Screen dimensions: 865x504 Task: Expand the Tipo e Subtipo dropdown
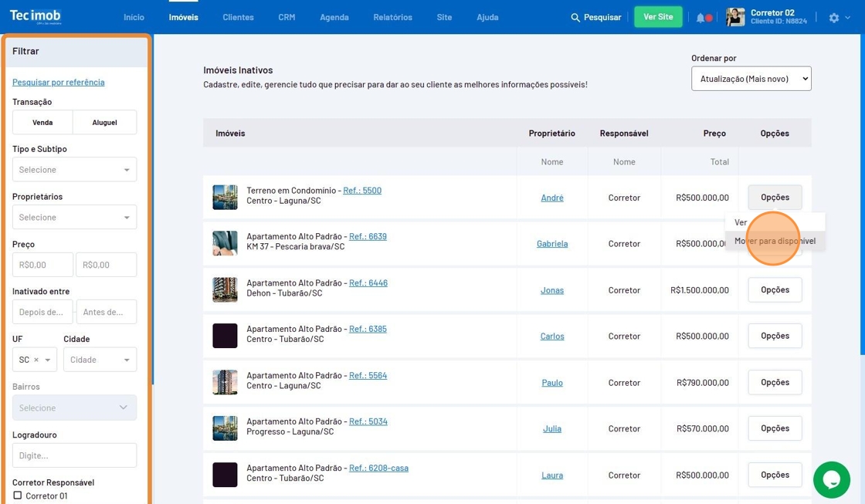coord(74,170)
